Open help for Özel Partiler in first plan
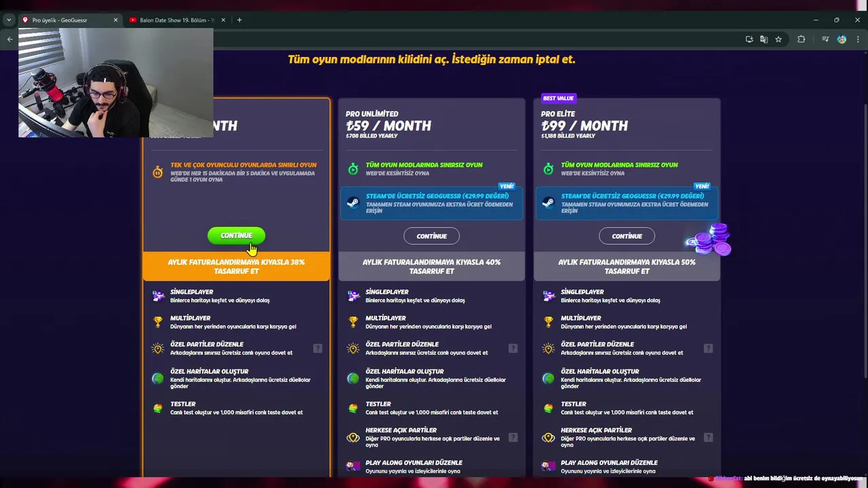 click(x=317, y=348)
